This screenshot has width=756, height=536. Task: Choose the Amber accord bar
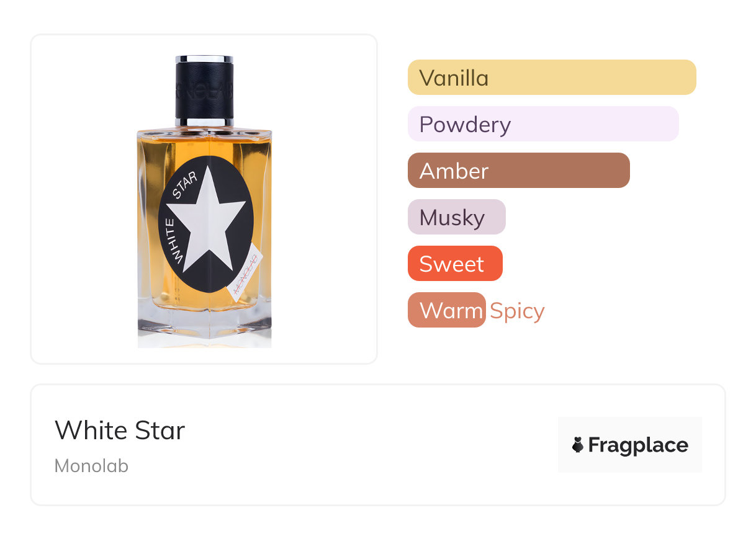(518, 171)
